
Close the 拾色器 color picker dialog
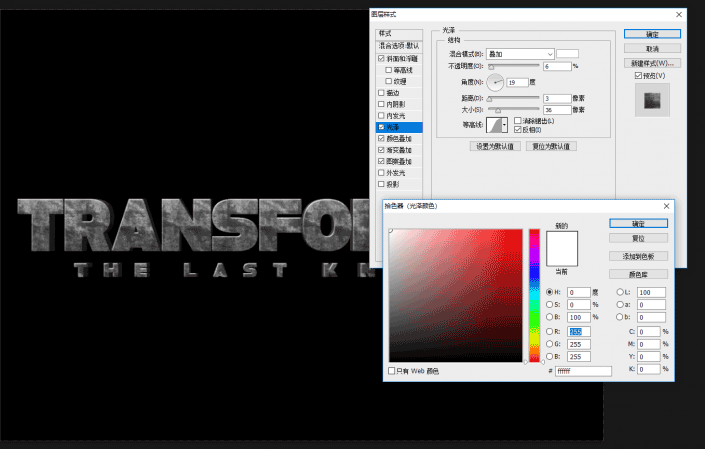(x=666, y=206)
